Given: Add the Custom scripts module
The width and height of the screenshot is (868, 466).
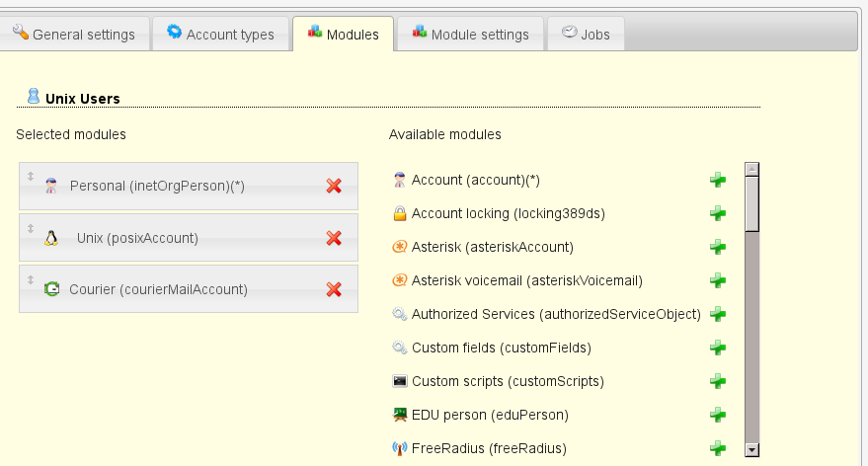Looking at the screenshot, I should [x=718, y=381].
